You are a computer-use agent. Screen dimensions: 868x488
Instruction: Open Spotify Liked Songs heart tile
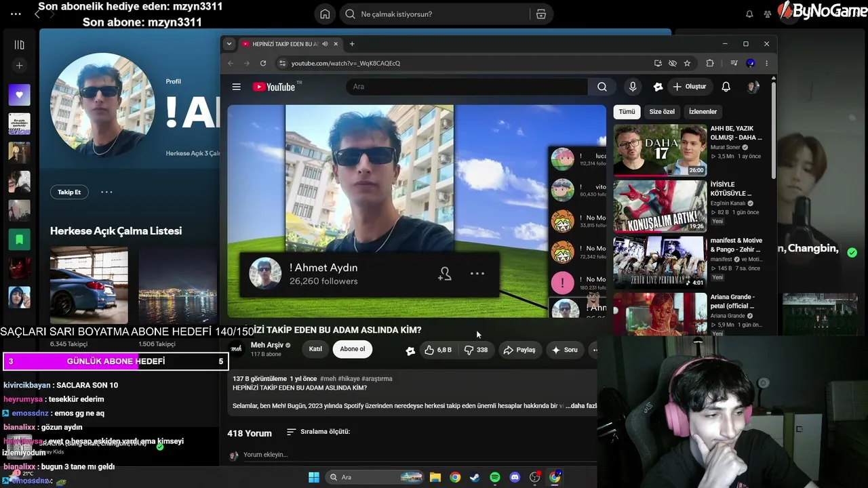[x=19, y=95]
